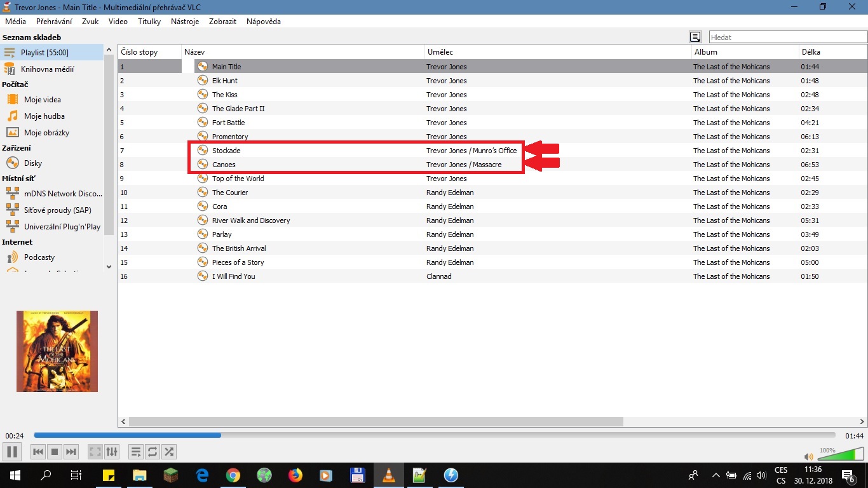Mute audio via VLC speaker icon
Screen dimensions: 868x488
[x=808, y=456]
